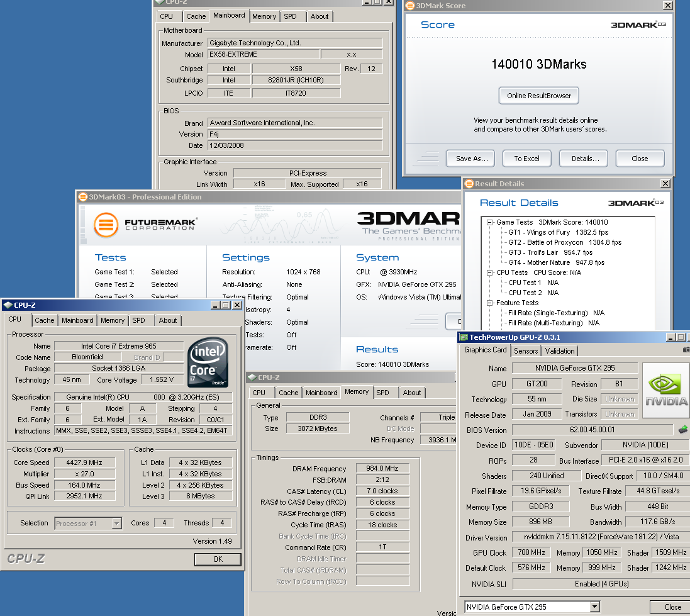The image size is (690, 616).
Task: Click the Intel Core i7 Extreme 965 name field
Action: pos(119,346)
